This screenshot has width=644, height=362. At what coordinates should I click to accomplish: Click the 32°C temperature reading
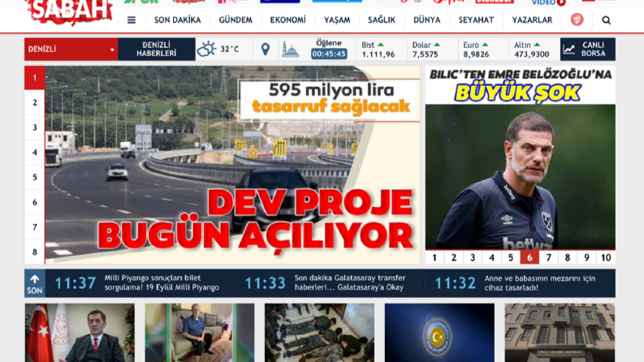pos(230,50)
